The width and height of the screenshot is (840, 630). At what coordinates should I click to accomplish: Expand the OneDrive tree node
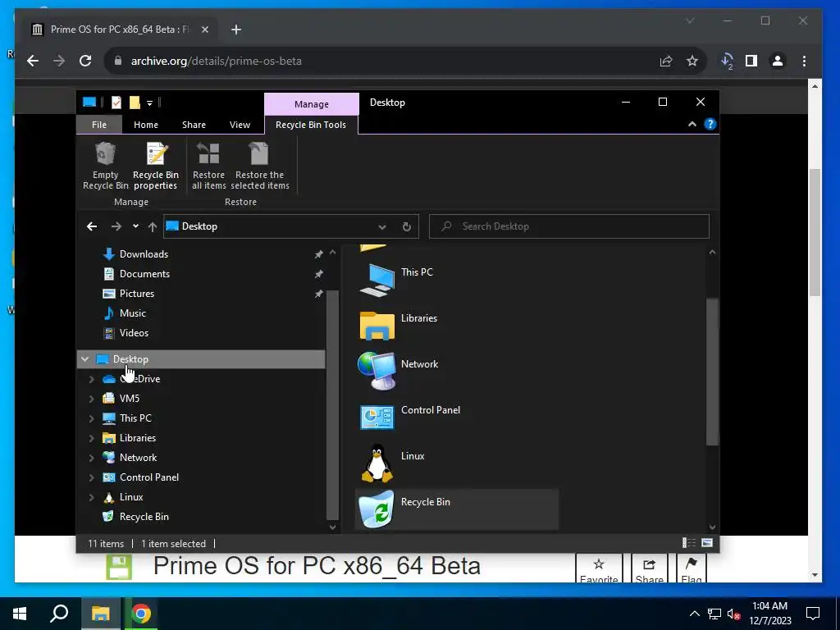[92, 379]
